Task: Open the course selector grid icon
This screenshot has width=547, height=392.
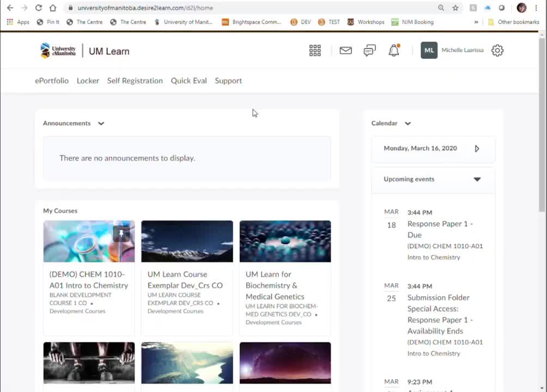Action: click(x=315, y=51)
